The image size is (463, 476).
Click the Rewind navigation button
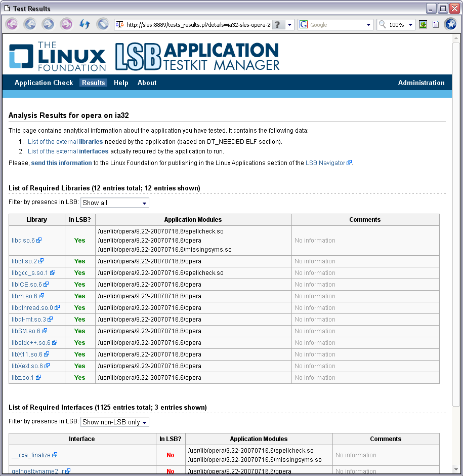(x=12, y=24)
